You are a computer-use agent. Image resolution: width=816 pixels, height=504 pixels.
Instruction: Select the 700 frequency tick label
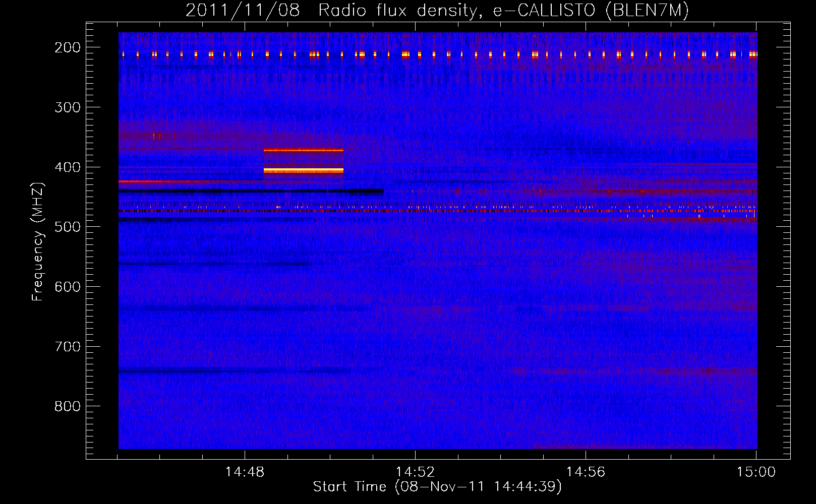(x=68, y=347)
